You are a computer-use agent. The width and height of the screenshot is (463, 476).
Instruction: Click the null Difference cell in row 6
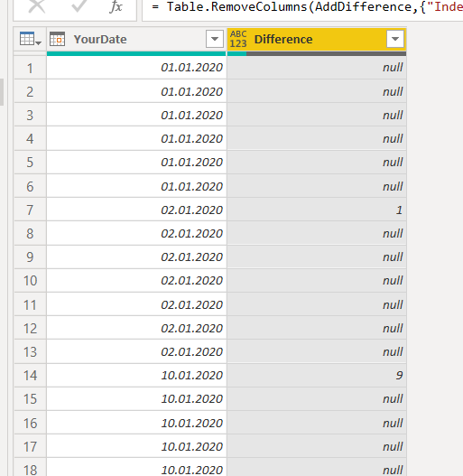click(x=317, y=186)
